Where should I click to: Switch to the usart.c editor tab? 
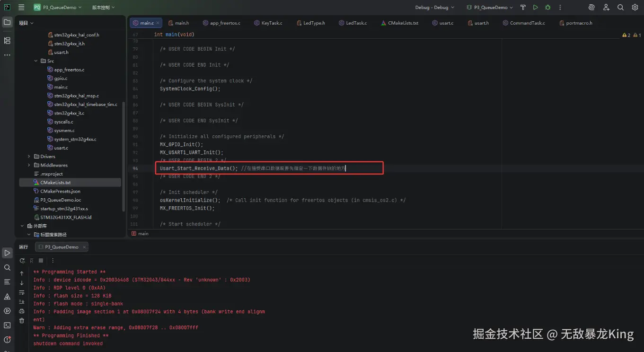(x=442, y=23)
